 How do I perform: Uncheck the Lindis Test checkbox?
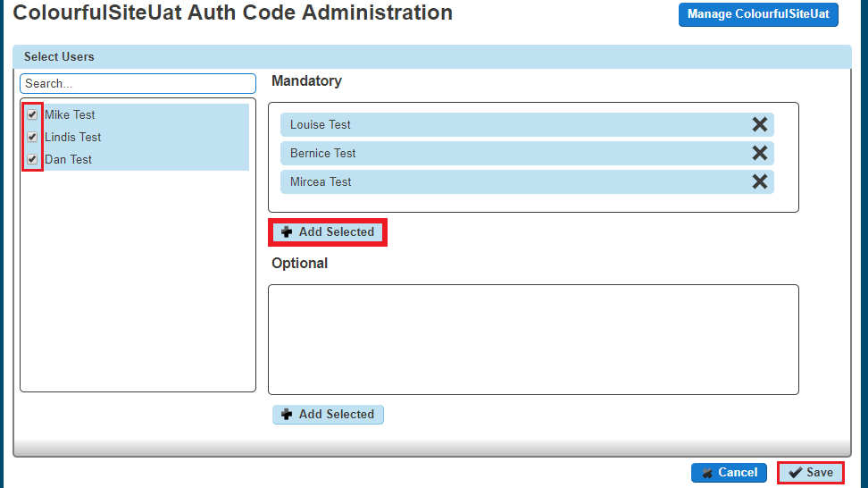click(x=32, y=137)
